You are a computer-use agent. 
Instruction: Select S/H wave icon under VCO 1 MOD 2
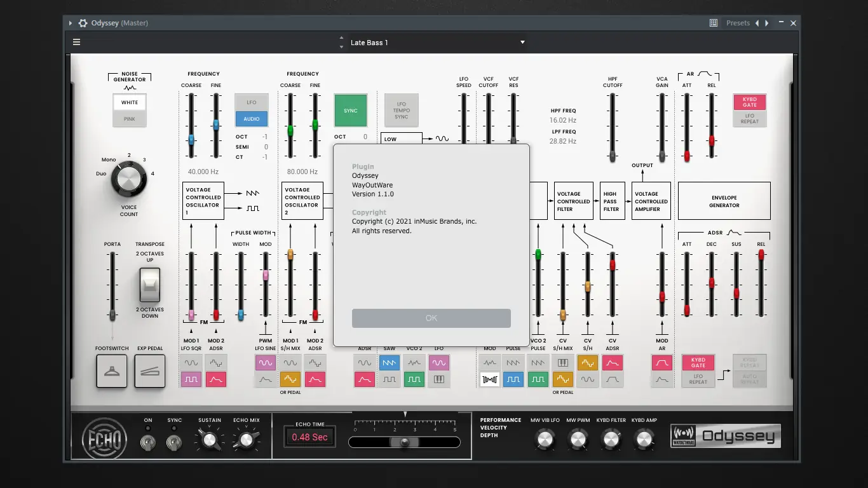pyautogui.click(x=216, y=363)
